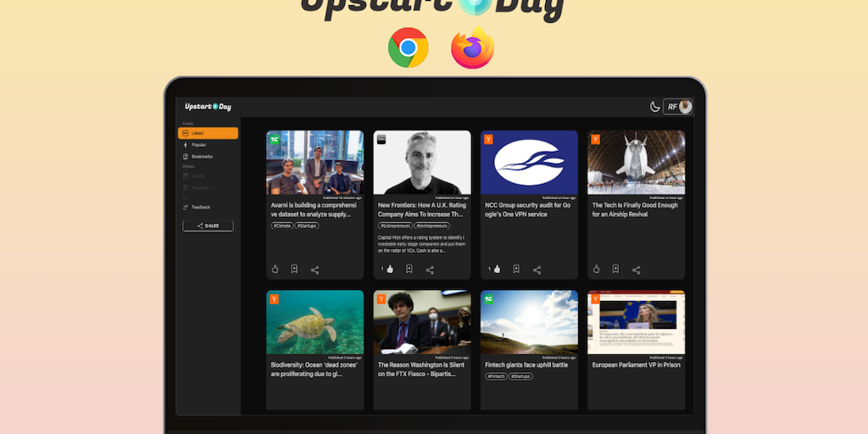Click TechCrunch badge on Fintech giants card
This screenshot has height=434, width=868.
tap(488, 299)
